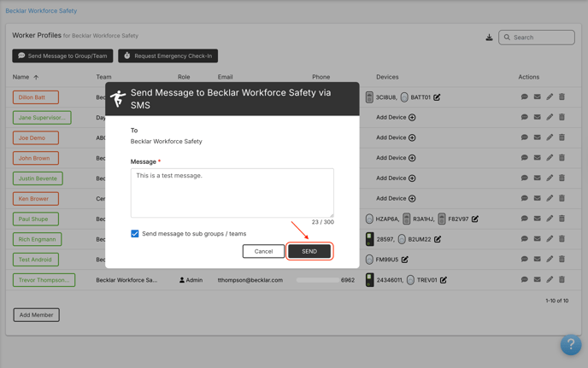Open Send Message to Group/Team
The image size is (588, 368).
point(62,55)
